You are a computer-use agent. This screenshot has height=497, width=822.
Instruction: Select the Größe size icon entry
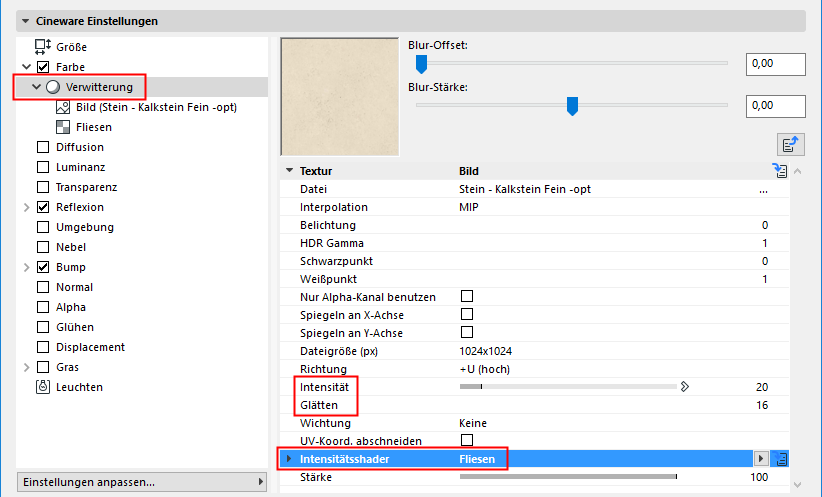[43, 47]
